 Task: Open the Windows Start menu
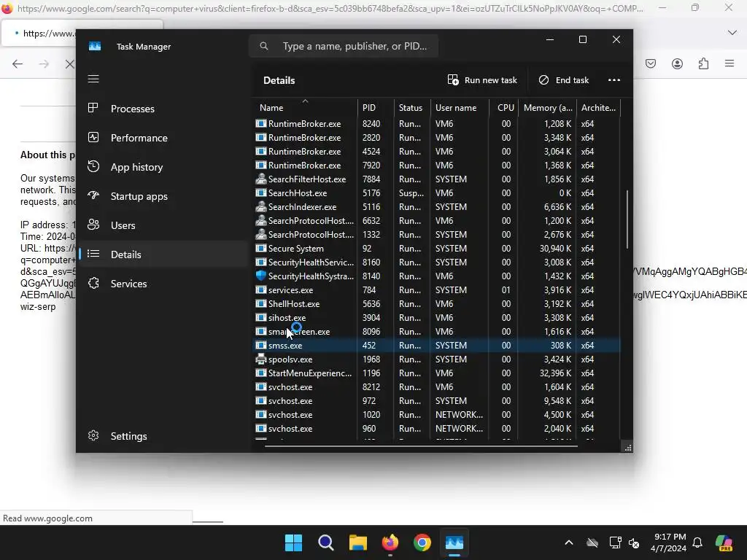pos(293,542)
